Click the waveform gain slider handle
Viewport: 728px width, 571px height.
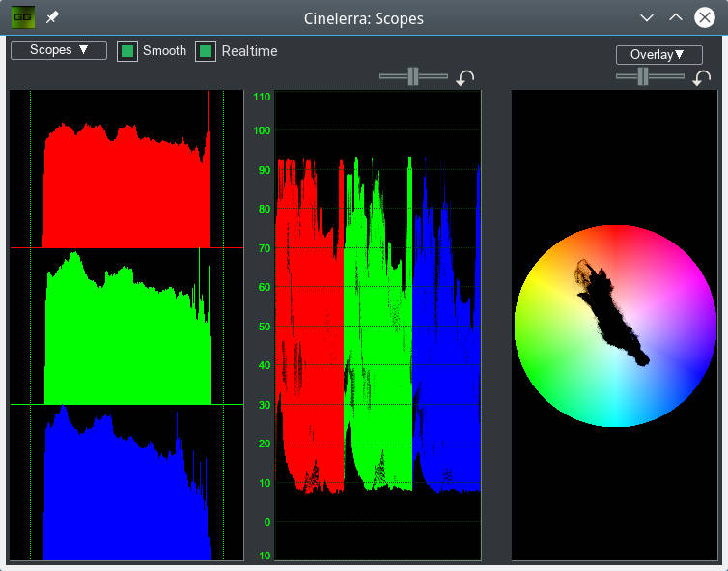(413, 76)
